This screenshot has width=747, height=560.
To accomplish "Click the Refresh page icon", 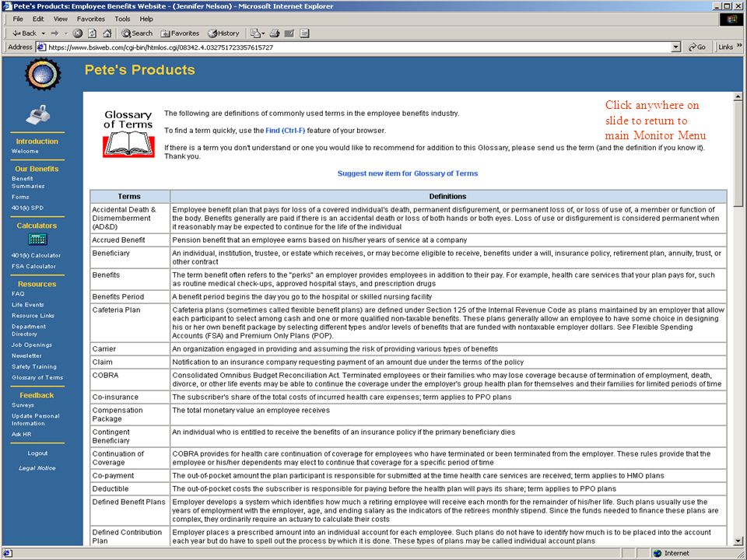I will click(93, 33).
